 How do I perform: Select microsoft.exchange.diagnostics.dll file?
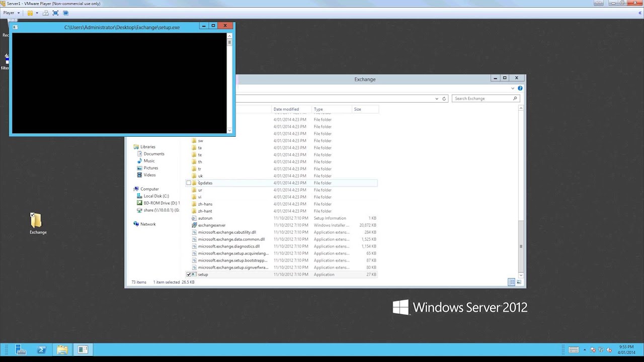(x=229, y=246)
